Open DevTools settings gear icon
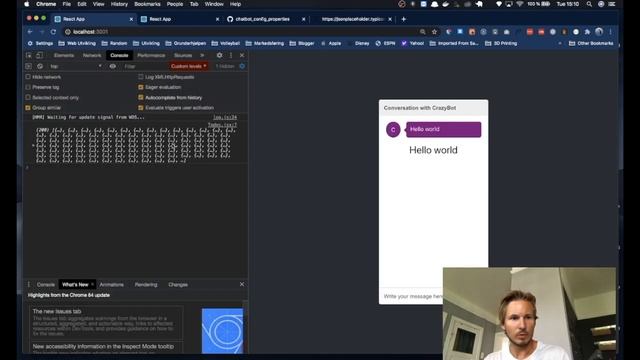Viewport: 640px width, 360px height. click(219, 55)
